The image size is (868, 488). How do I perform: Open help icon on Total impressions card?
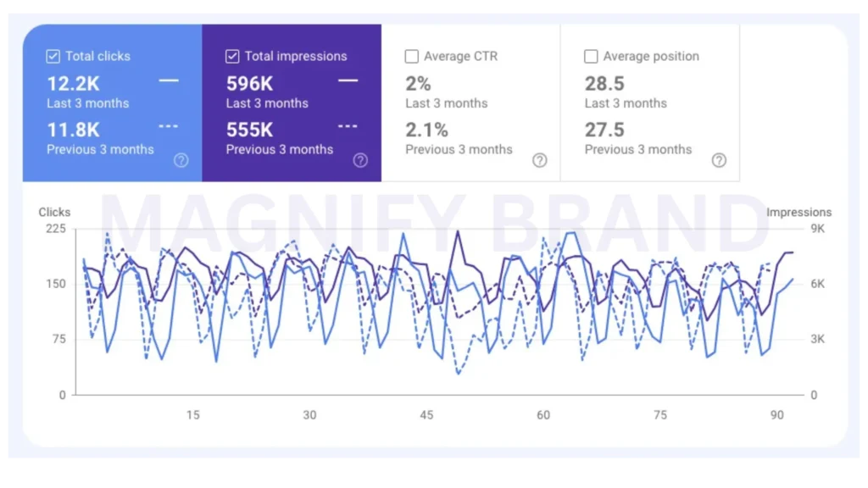pos(360,160)
